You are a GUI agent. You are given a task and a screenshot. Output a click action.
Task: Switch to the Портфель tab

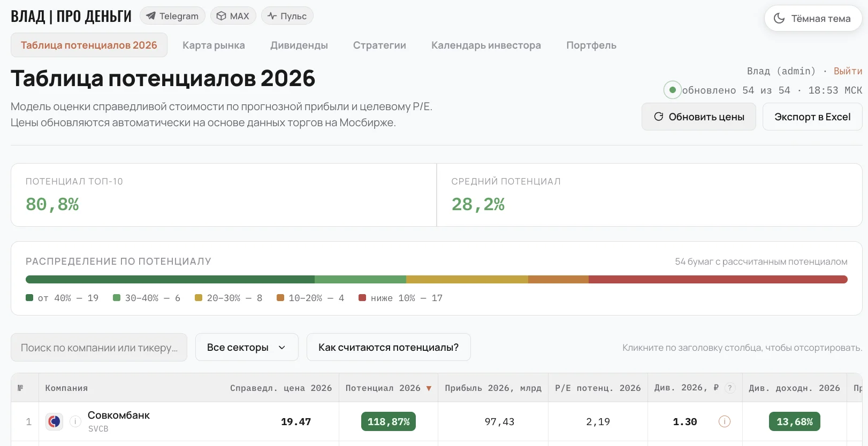tap(591, 45)
